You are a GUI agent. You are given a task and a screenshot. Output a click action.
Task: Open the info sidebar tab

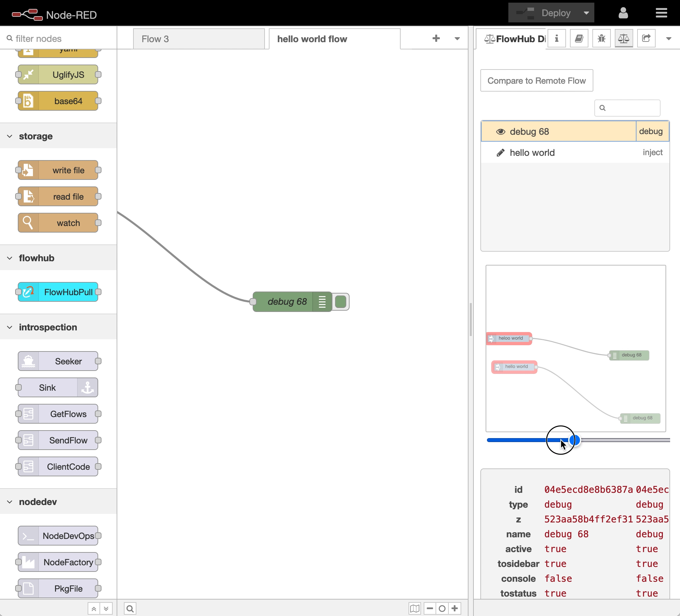coord(556,39)
